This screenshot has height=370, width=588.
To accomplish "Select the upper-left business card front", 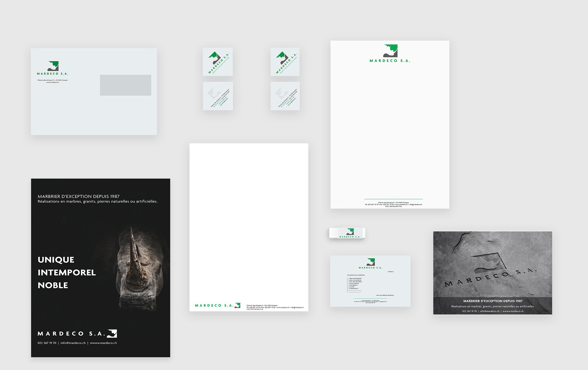I will [x=218, y=62].
